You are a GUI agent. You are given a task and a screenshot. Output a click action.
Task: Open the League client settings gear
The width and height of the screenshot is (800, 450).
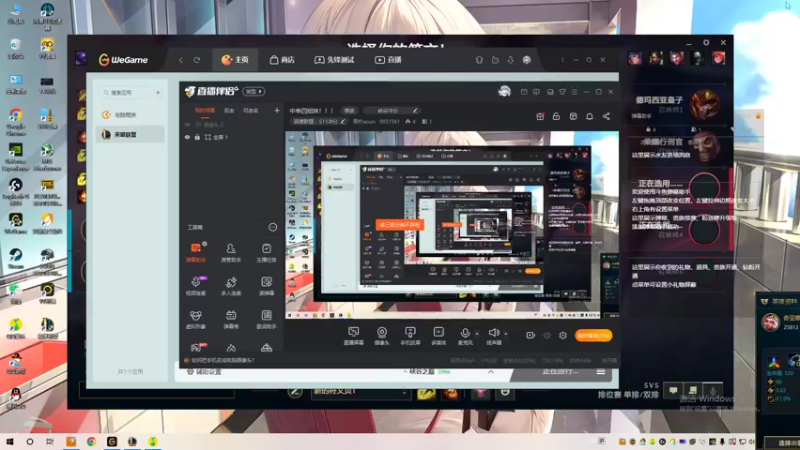(x=706, y=43)
